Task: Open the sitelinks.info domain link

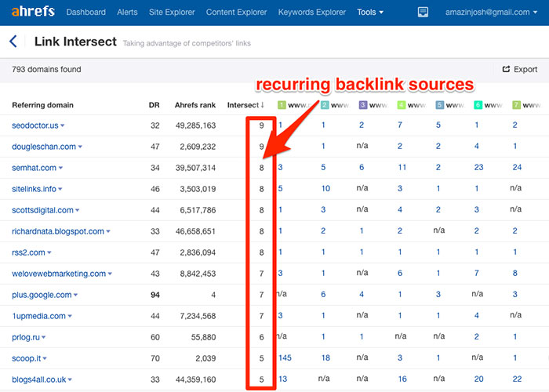Action: tap(34, 189)
